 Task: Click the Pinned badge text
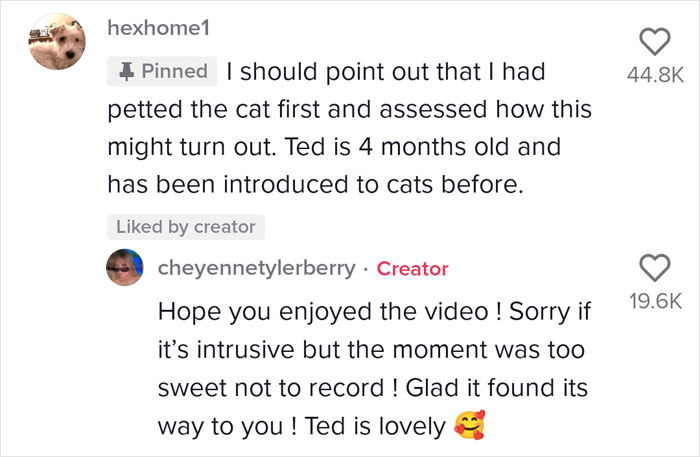pos(174,71)
